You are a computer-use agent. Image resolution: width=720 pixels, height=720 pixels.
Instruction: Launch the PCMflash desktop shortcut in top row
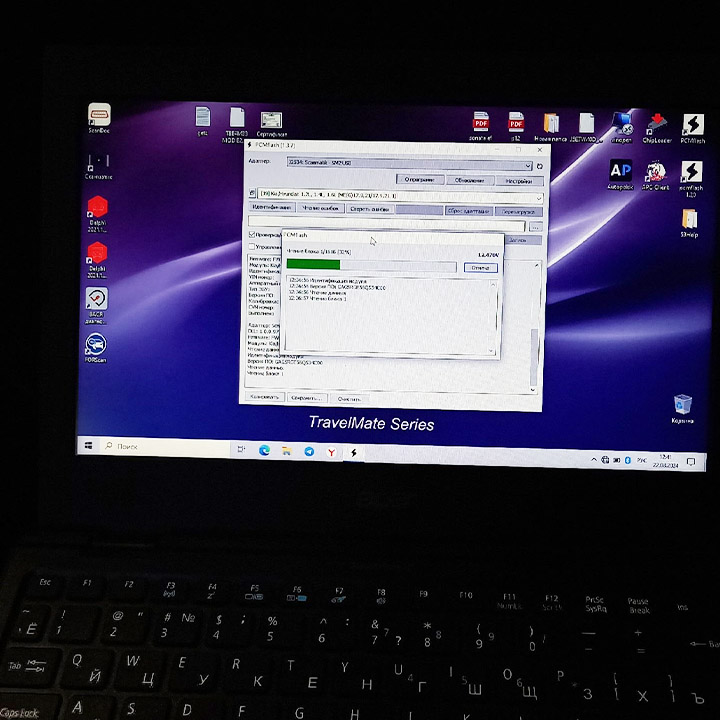coord(693,129)
